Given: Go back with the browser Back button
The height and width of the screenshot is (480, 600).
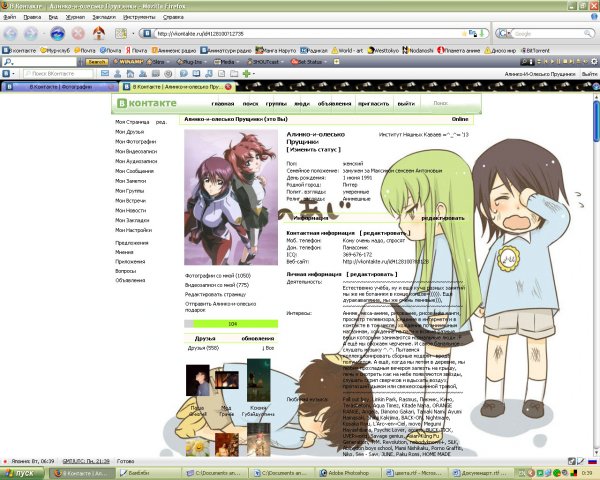Looking at the screenshot, I should pyautogui.click(x=10, y=34).
